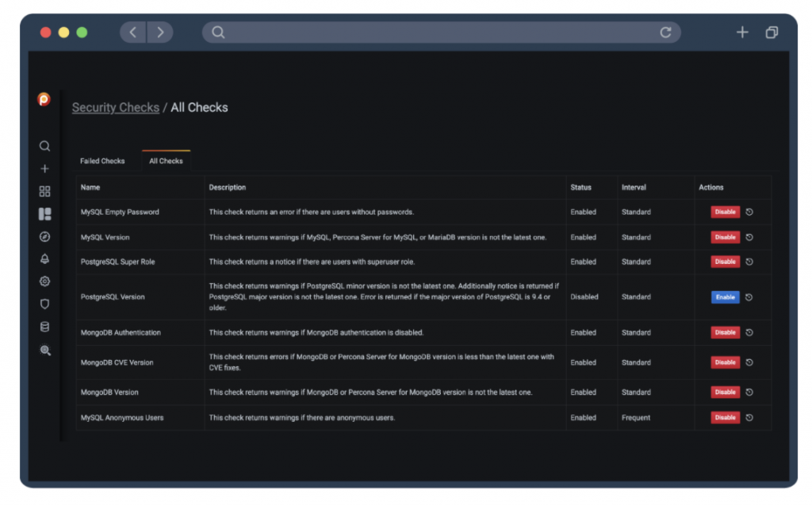Screen dimensions: 812x505
Task: Click the browser address bar field
Action: pos(441,33)
